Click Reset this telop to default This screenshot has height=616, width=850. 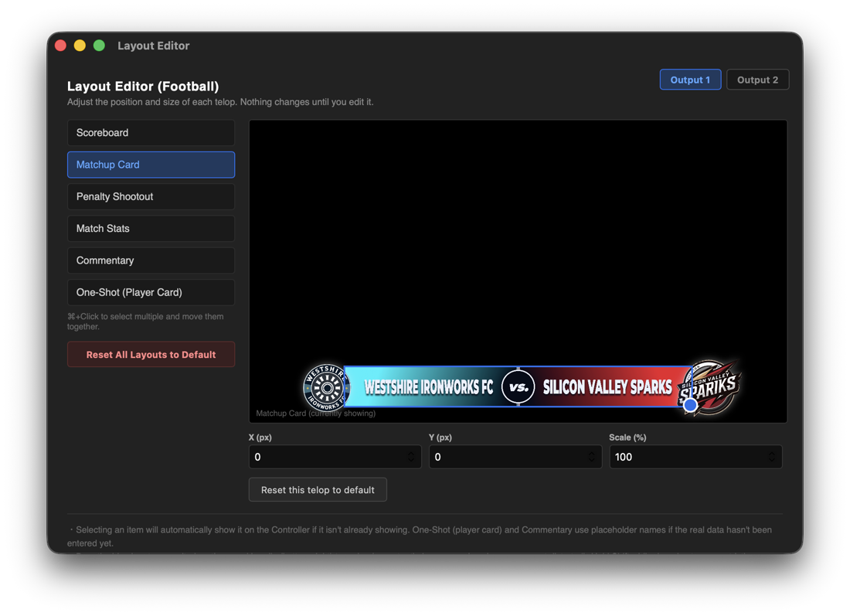click(x=318, y=490)
